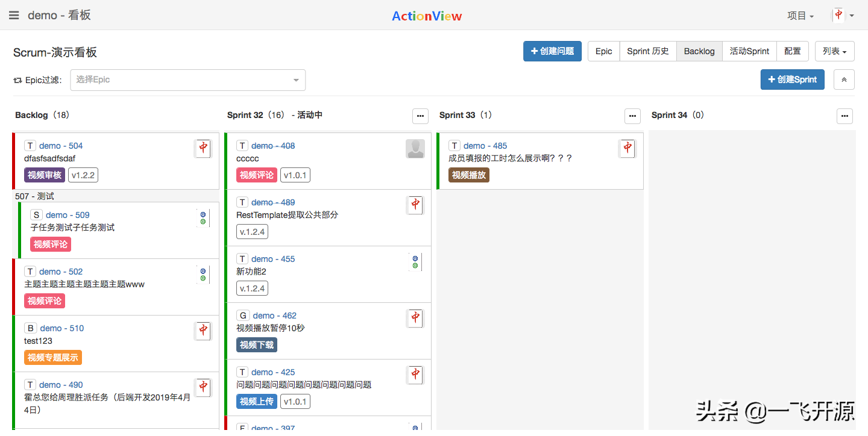The image size is (868, 436).
Task: Click the 创建Sprint button
Action: [793, 79]
